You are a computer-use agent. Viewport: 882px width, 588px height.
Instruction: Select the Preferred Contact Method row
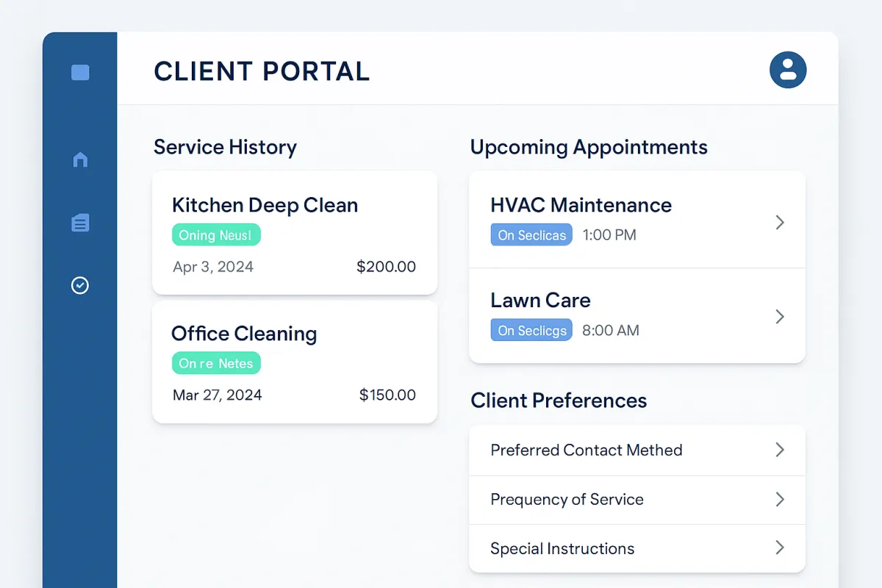click(x=586, y=450)
